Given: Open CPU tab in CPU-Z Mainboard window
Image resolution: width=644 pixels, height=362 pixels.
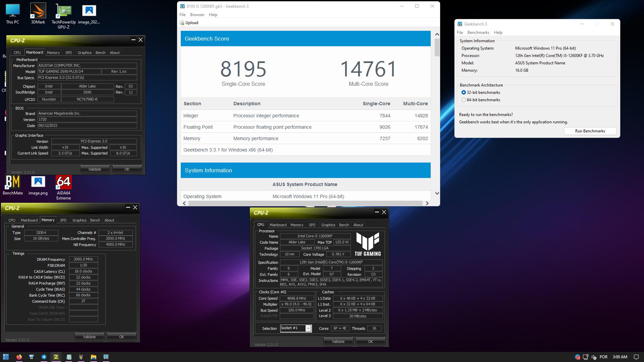Looking at the screenshot, I should tap(17, 53).
